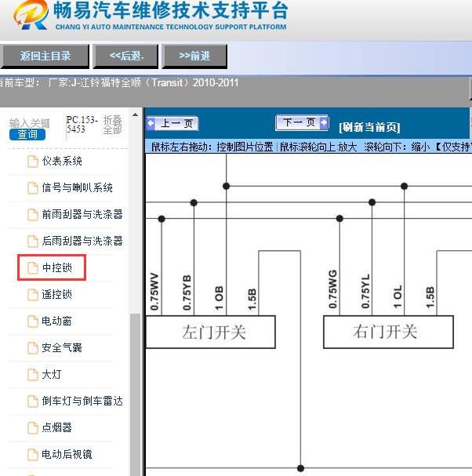Click the document icon beside 倒车灯与倒车雷达

(32, 401)
